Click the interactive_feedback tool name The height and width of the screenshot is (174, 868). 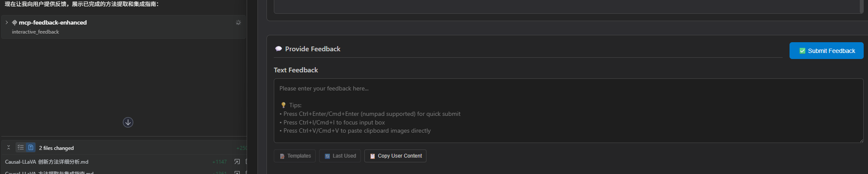[x=35, y=32]
